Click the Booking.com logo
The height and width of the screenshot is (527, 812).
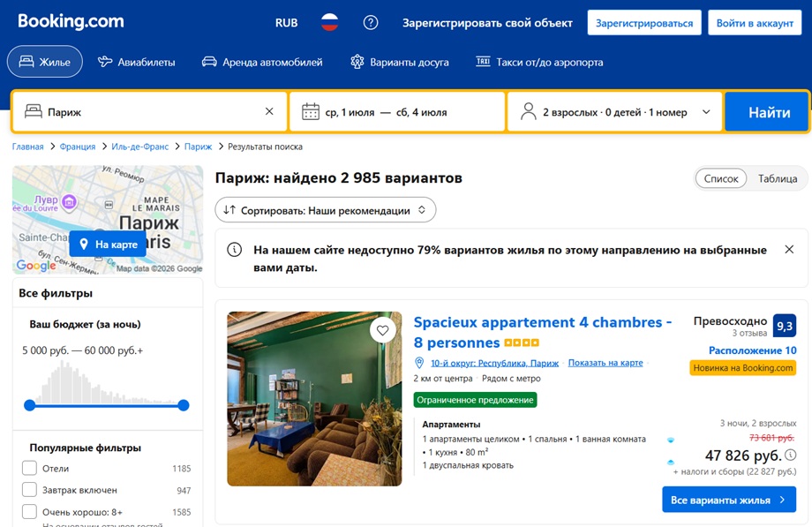point(71,22)
